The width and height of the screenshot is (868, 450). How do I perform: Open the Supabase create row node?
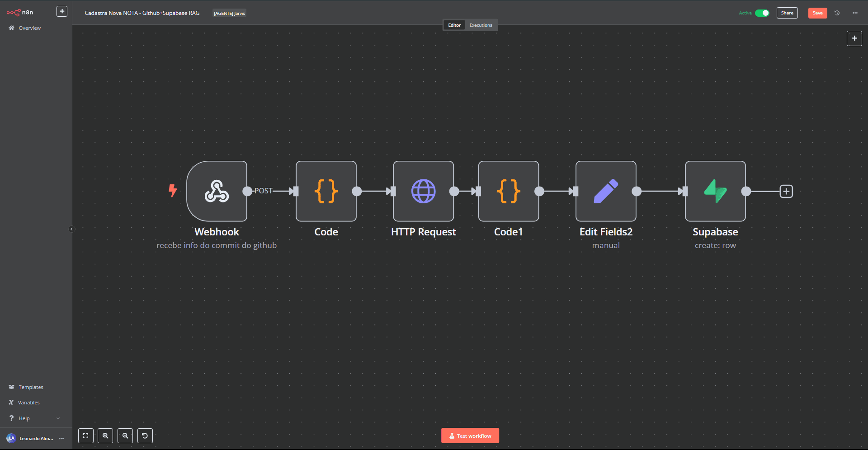[x=715, y=191]
